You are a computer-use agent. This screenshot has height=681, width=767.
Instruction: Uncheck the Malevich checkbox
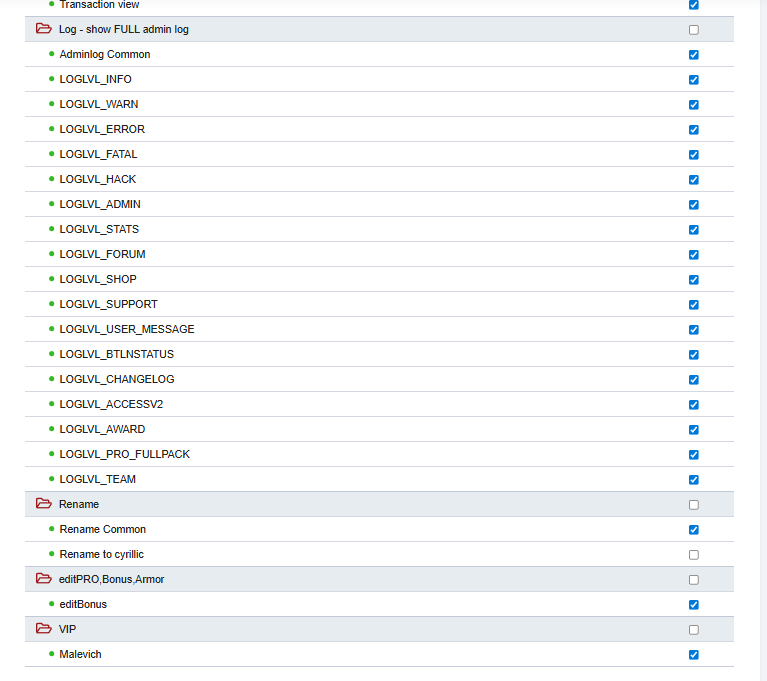pos(694,655)
